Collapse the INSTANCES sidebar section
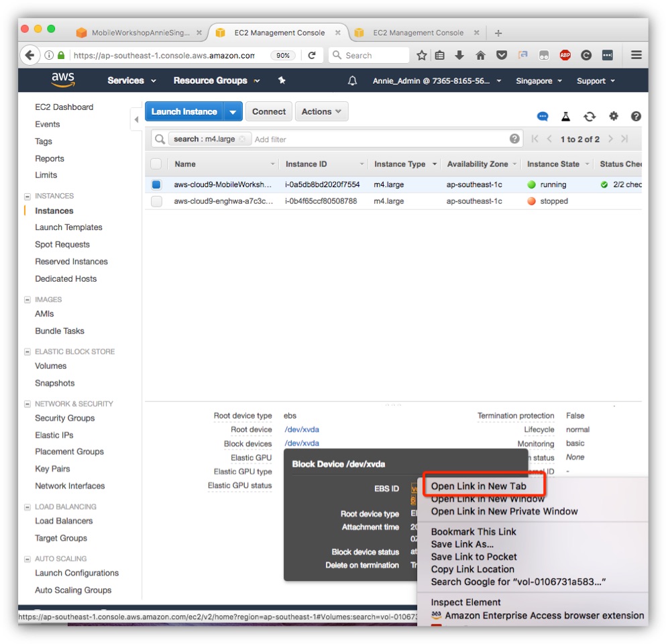 tap(27, 197)
